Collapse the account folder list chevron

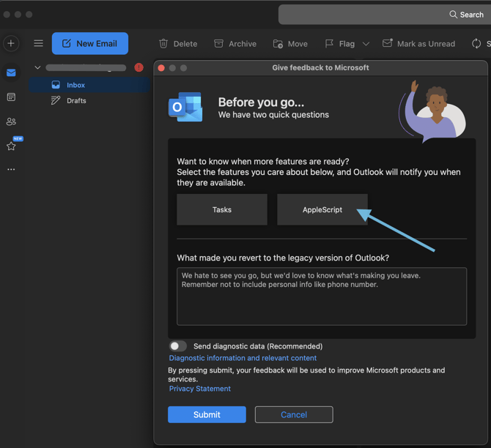click(x=37, y=68)
